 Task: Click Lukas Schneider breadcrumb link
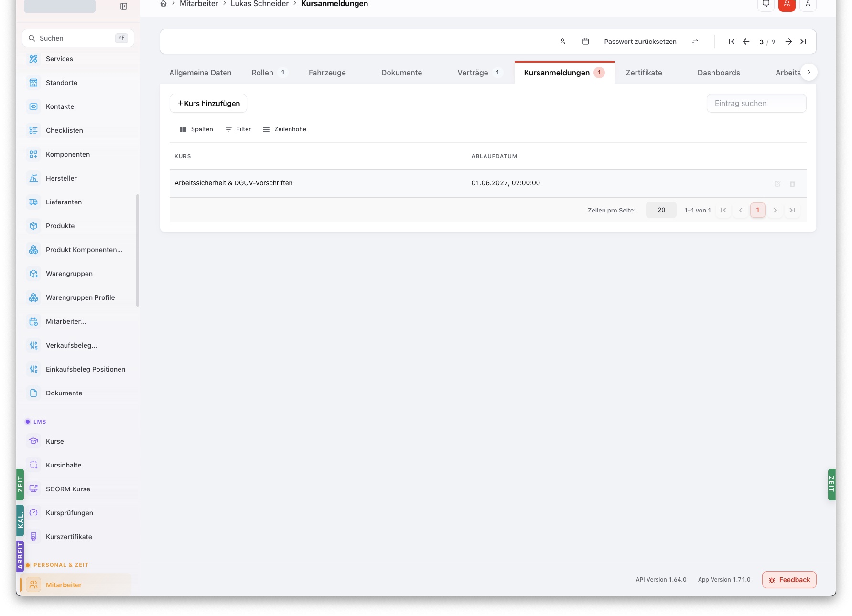(259, 4)
